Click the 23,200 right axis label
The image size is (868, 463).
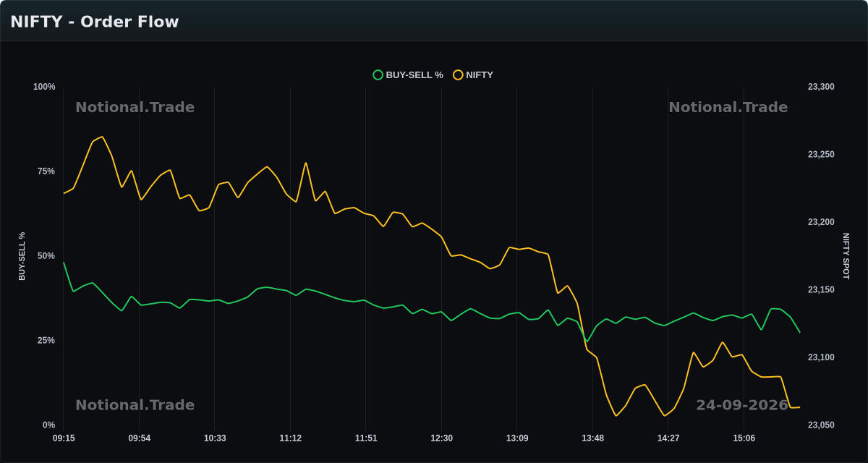coord(821,222)
